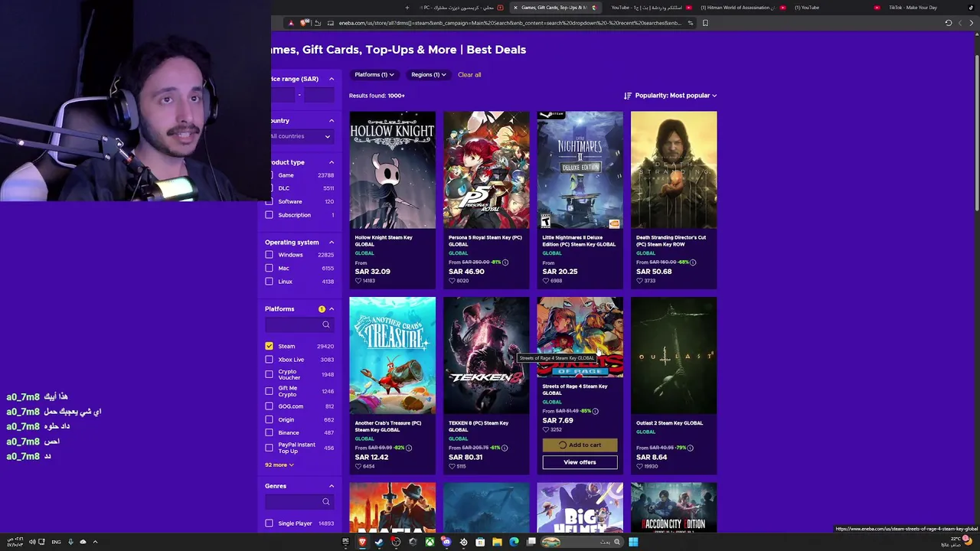Open Discord icon in taskbar
Viewport: 980px width, 551px height.
(x=446, y=542)
